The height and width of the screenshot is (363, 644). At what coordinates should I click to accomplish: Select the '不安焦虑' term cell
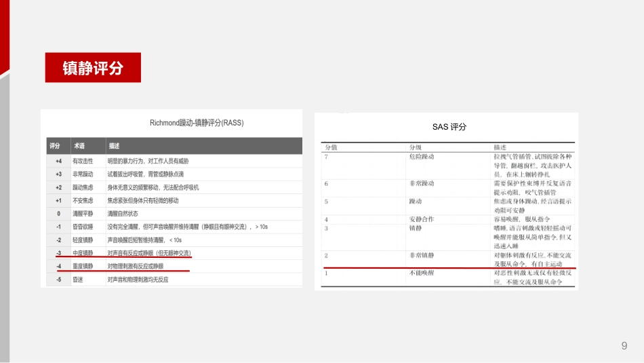click(x=83, y=201)
